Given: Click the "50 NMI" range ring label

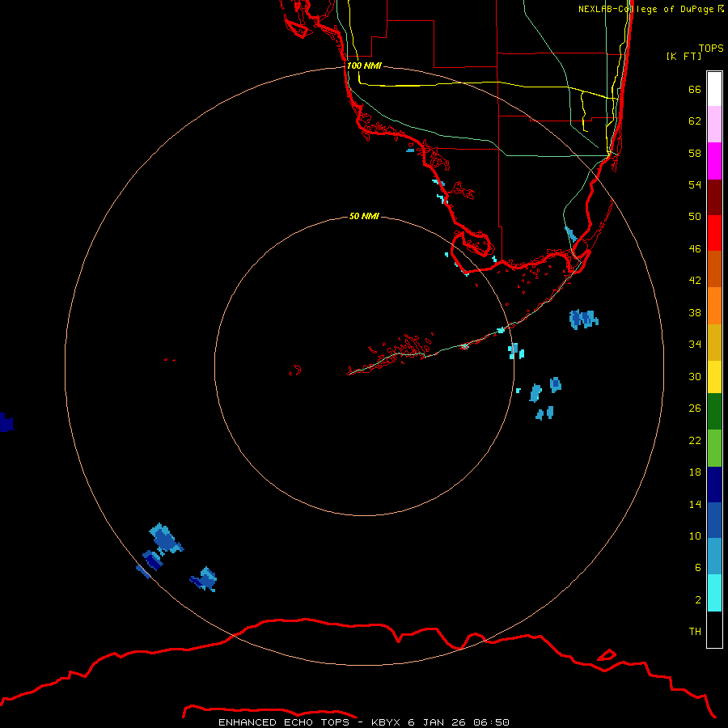Looking at the screenshot, I should click(364, 216).
